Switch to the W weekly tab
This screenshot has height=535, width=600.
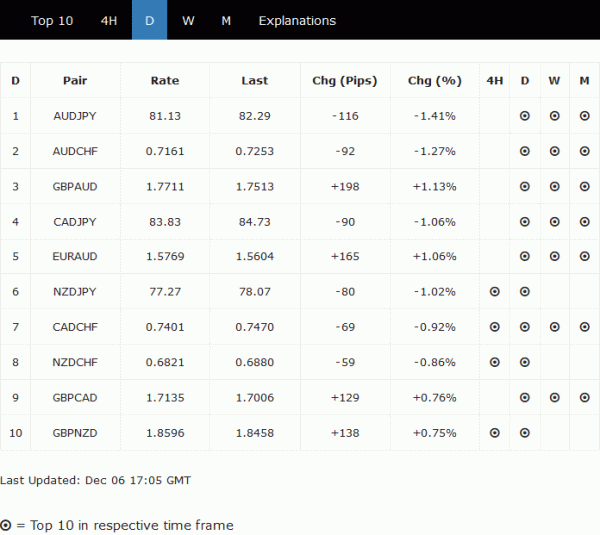click(x=188, y=20)
